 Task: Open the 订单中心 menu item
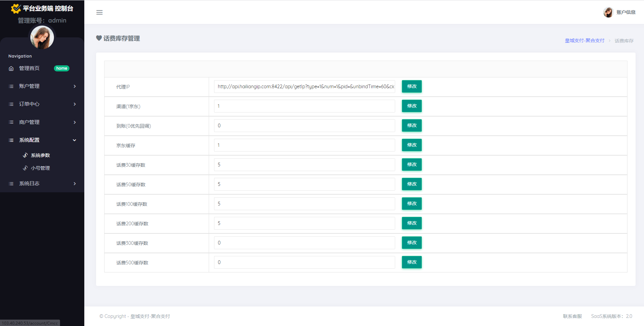click(x=29, y=104)
